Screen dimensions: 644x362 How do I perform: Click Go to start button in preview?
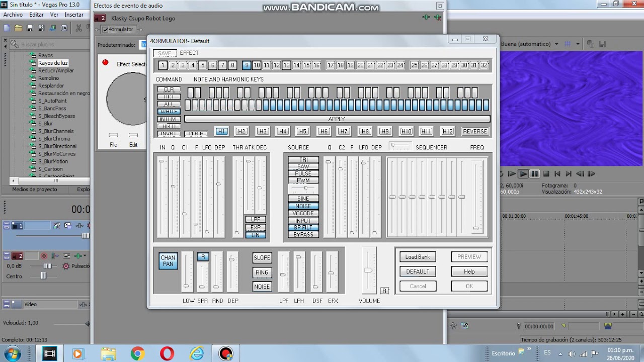(x=557, y=174)
